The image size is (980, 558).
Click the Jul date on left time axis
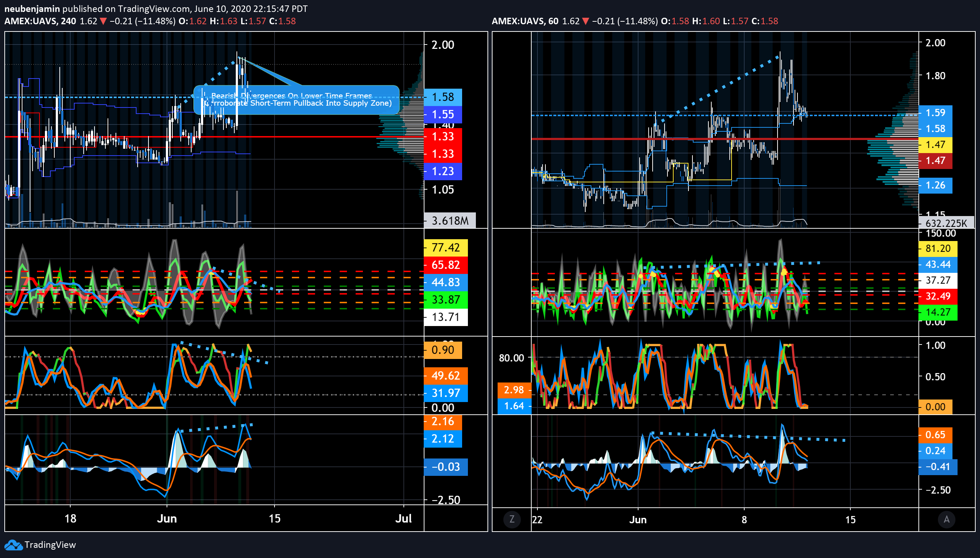coord(403,519)
